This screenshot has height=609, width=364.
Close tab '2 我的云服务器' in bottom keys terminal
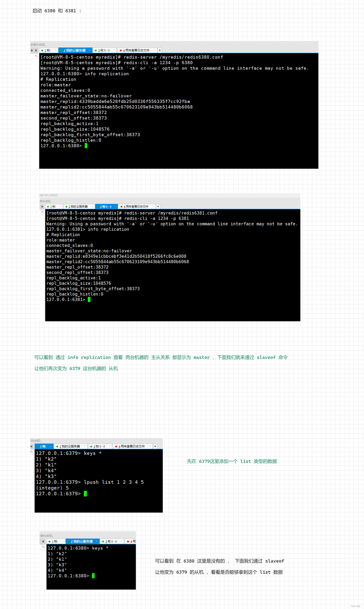pos(97,541)
